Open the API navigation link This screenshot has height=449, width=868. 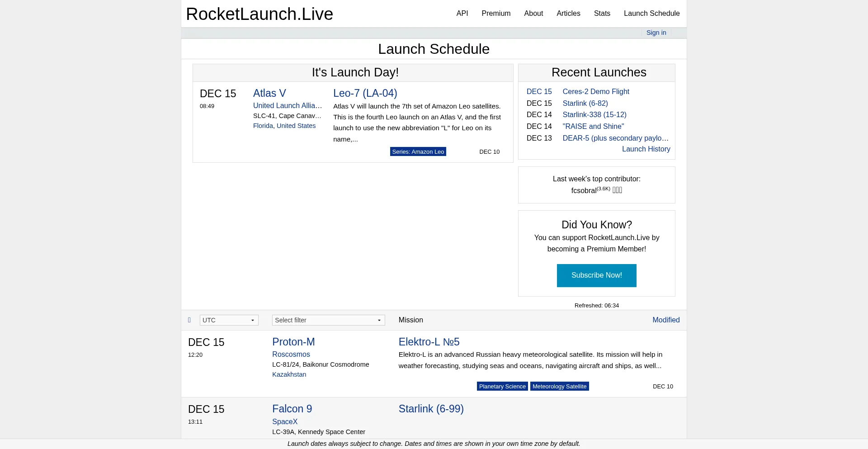462,13
